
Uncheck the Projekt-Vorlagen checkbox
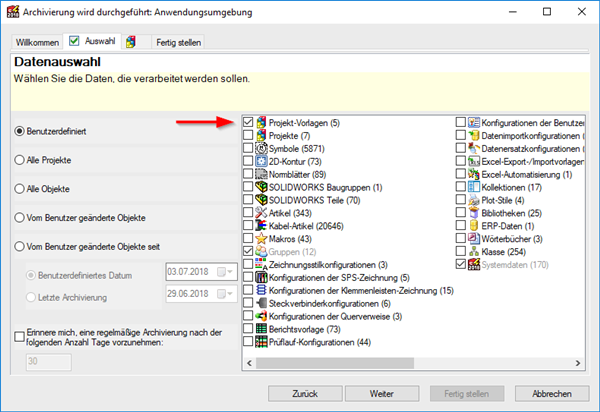point(247,122)
